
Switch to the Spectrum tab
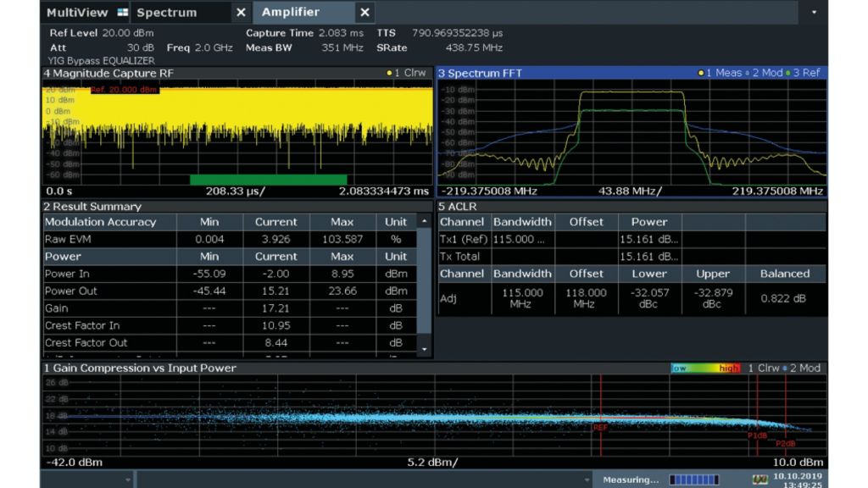(x=166, y=13)
